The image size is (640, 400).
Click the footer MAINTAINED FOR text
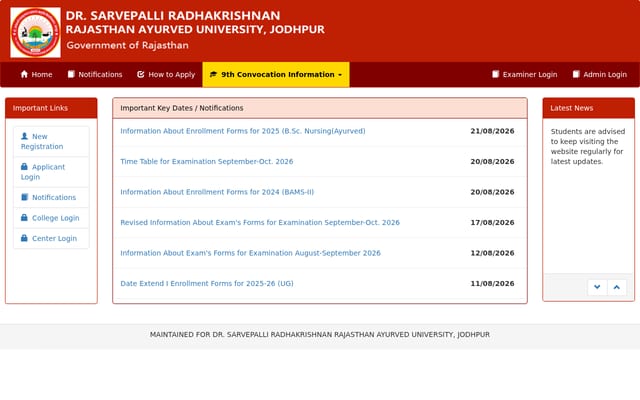pyautogui.click(x=320, y=335)
